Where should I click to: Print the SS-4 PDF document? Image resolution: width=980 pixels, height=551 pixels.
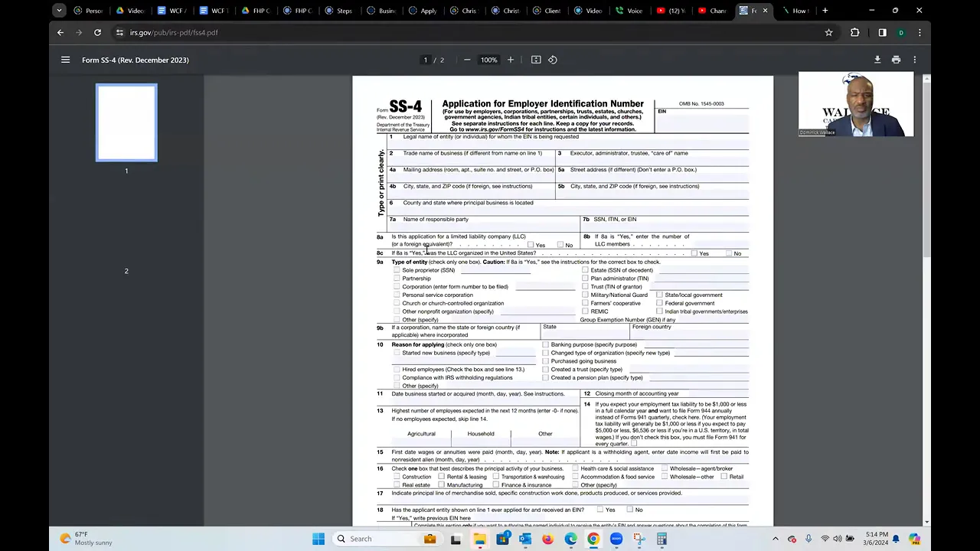[896, 60]
